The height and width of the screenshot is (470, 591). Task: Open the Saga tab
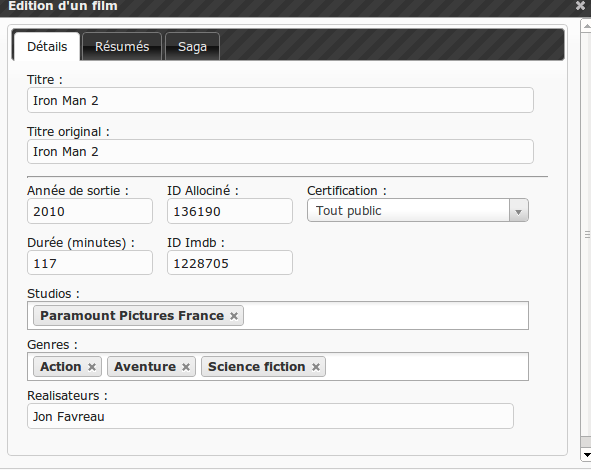[192, 47]
